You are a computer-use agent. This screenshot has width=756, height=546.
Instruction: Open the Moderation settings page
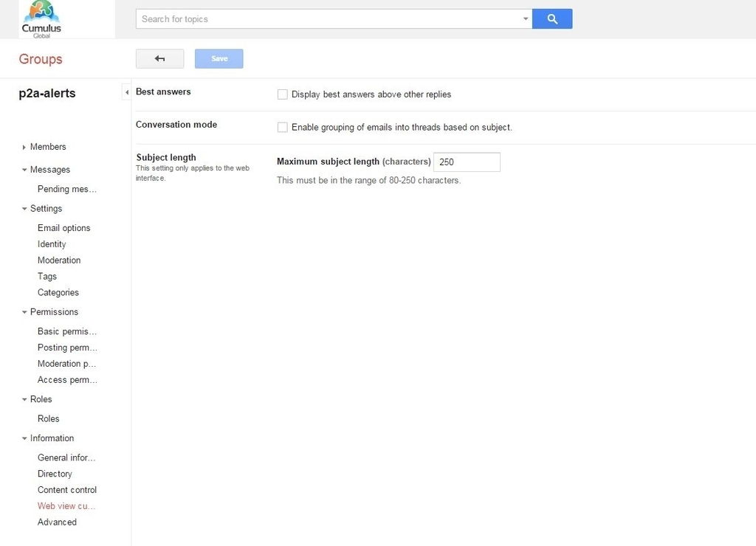pyautogui.click(x=59, y=260)
